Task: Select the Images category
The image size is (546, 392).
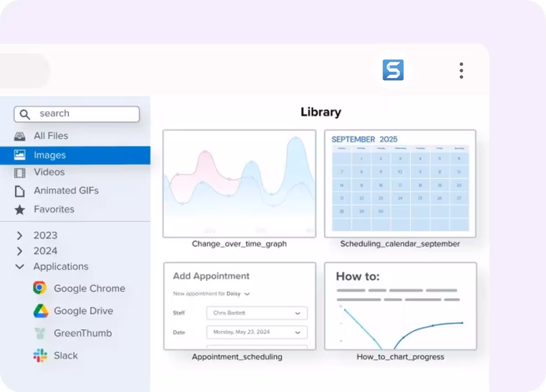Action: (75, 155)
